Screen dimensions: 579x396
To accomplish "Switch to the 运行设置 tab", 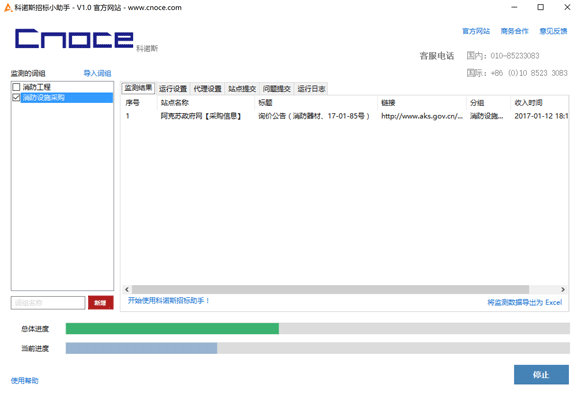I will pos(173,89).
